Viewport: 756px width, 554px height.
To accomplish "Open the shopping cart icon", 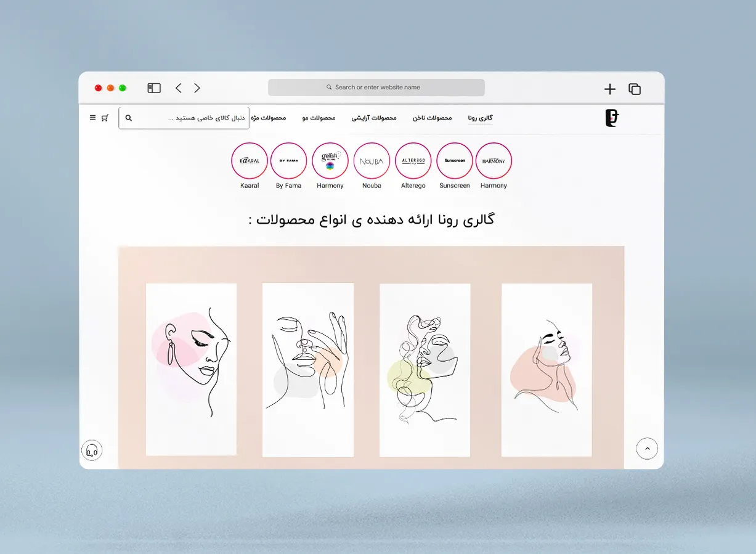I will (105, 118).
